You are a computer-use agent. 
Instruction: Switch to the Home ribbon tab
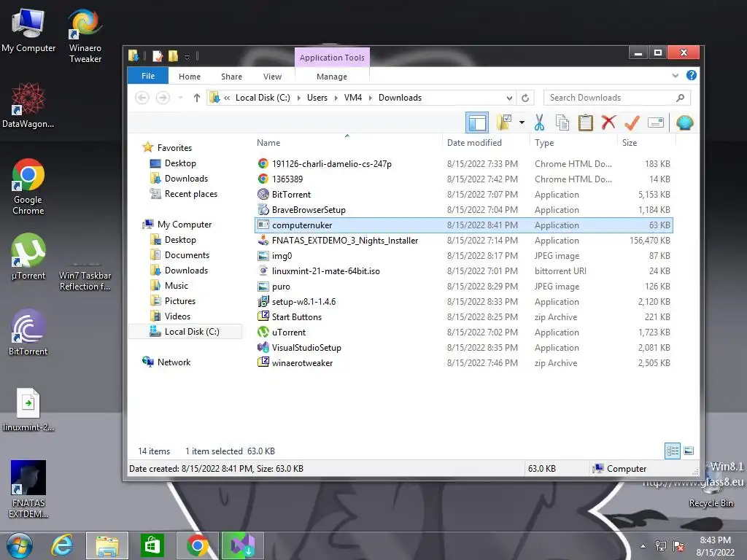(190, 77)
